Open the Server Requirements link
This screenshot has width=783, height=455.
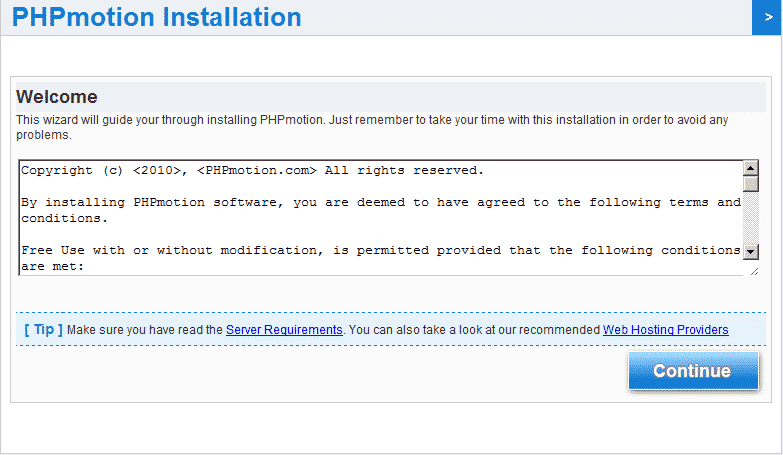[284, 330]
